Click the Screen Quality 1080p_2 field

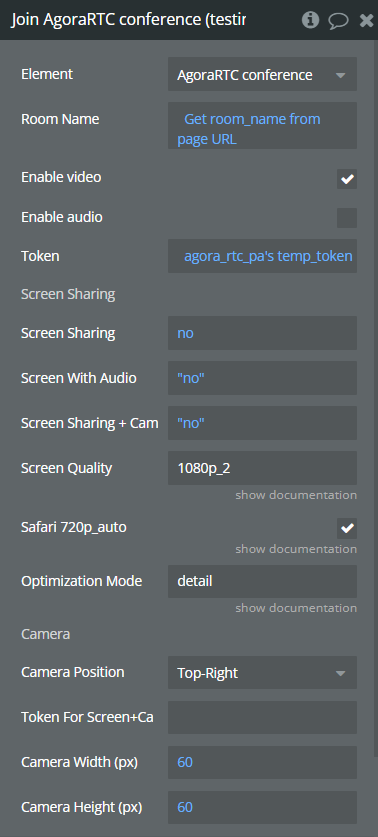click(x=262, y=468)
